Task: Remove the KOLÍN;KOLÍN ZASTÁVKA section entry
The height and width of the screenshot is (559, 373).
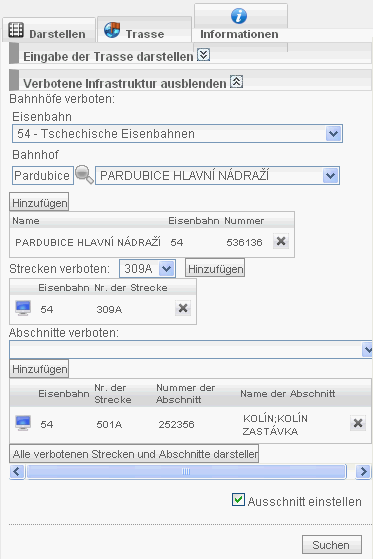Action: (358, 423)
